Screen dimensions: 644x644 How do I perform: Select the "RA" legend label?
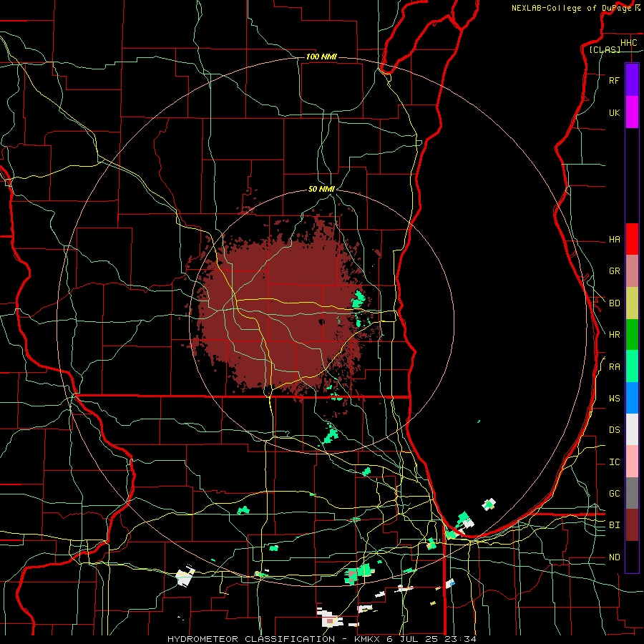click(x=614, y=367)
